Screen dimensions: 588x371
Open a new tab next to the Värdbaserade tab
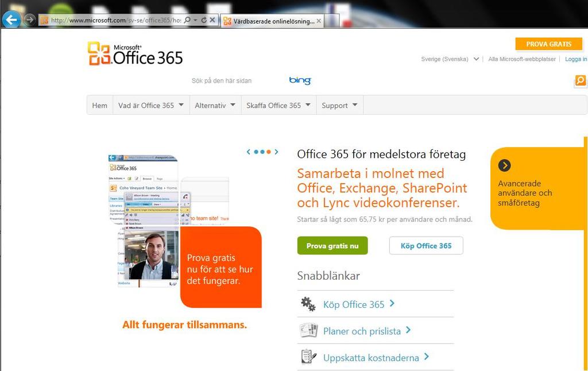(x=332, y=21)
